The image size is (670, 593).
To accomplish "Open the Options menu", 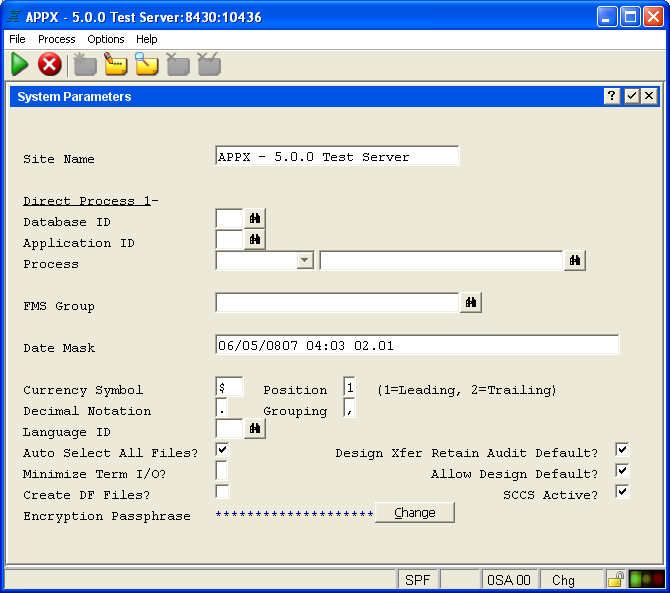I will (x=106, y=39).
